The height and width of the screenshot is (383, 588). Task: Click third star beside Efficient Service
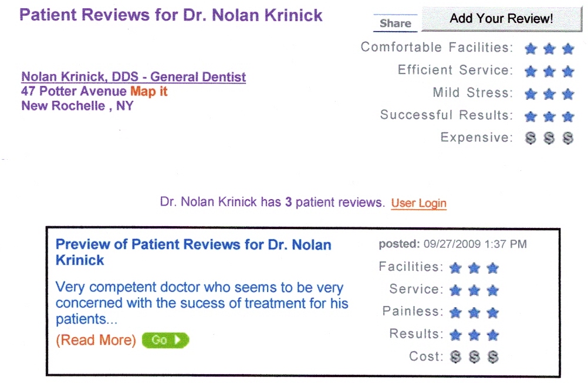(568, 71)
